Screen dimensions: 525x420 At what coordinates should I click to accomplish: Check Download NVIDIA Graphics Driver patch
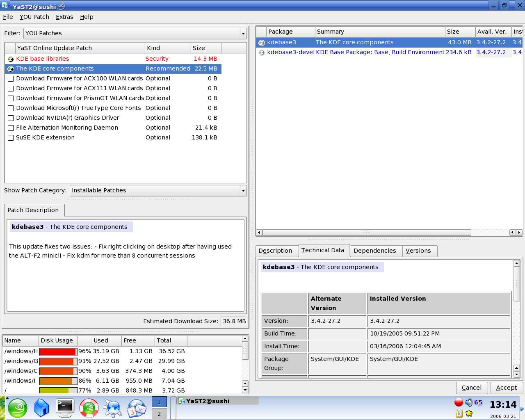click(11, 118)
